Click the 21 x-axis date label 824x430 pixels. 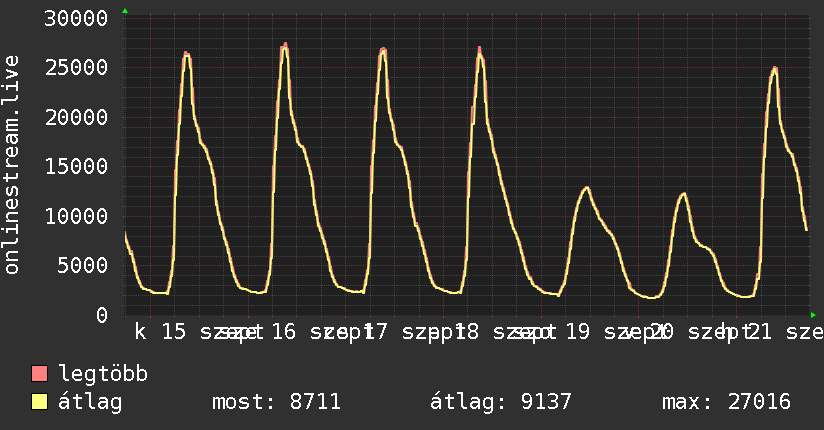click(x=759, y=332)
